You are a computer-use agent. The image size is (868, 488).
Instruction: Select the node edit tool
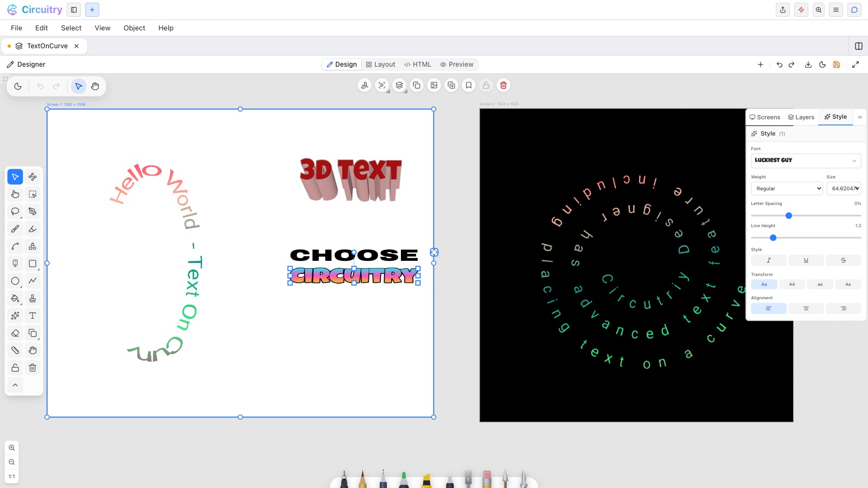click(x=33, y=177)
